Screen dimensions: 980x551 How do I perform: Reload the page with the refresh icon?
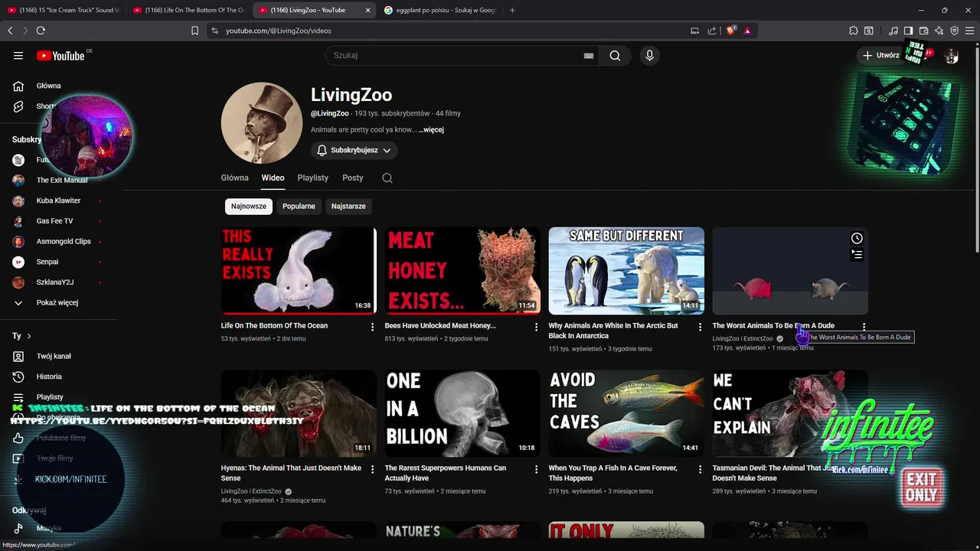41,31
